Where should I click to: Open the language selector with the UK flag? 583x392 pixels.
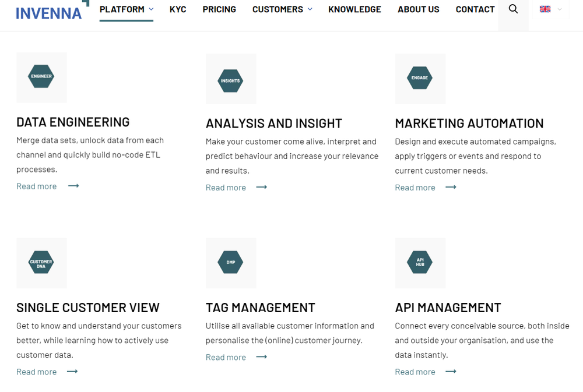[x=549, y=9]
